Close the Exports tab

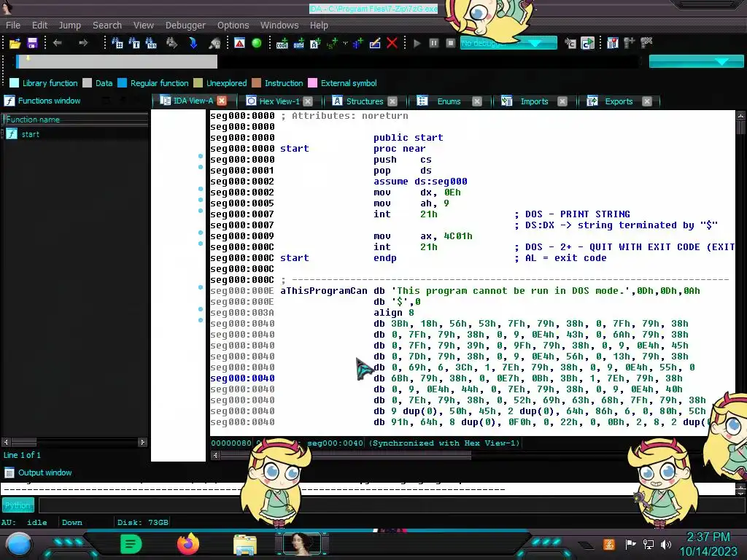pos(647,101)
